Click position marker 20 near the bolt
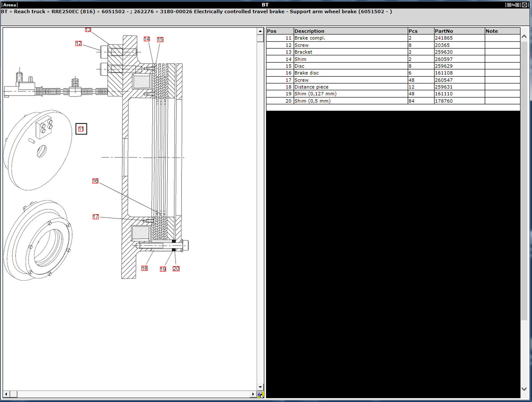The width and height of the screenshot is (532, 402). [176, 269]
